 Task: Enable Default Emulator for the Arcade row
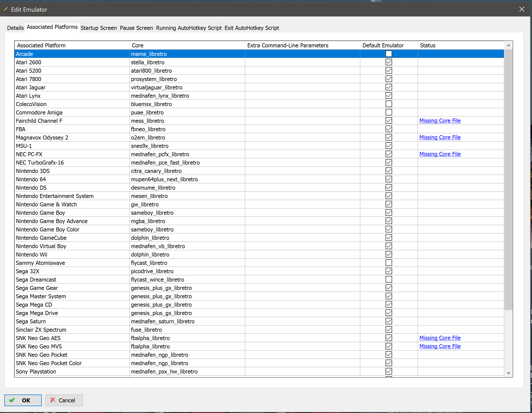click(x=389, y=54)
